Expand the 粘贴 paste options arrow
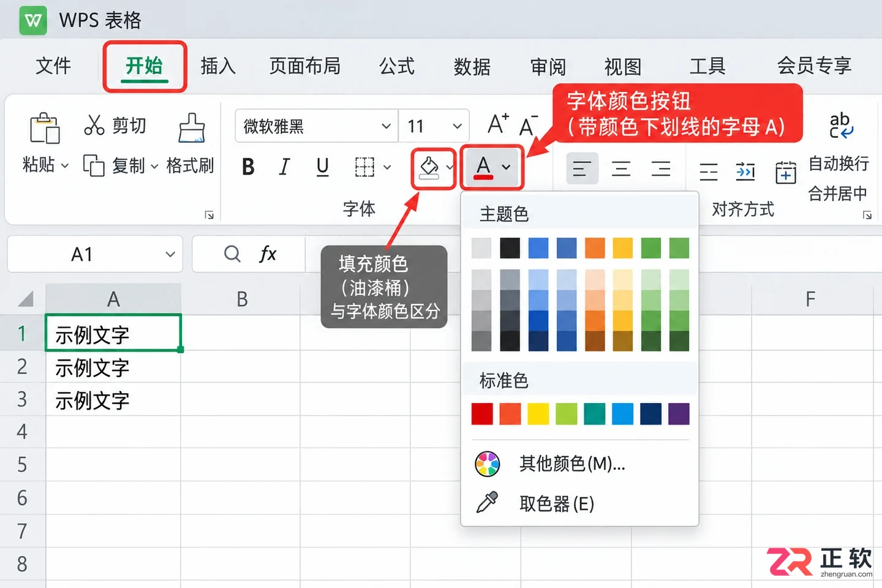Viewport: 882px width, 588px height. pyautogui.click(x=64, y=165)
